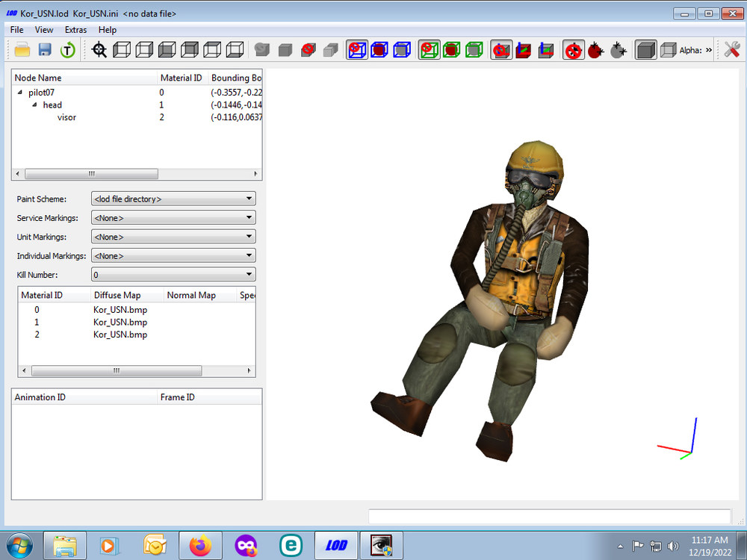Click the gray sphere with sparkles icon
The image size is (747, 560).
coord(618,49)
